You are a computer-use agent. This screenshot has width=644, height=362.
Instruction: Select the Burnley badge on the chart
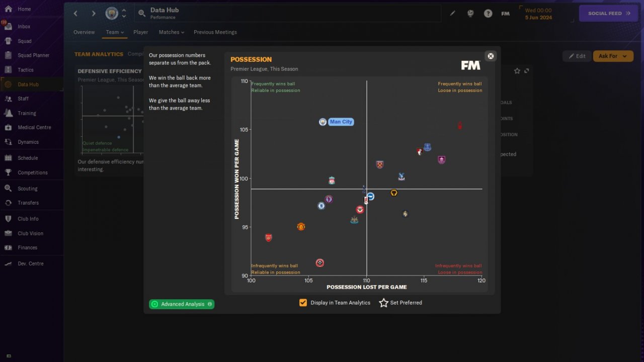tap(441, 160)
